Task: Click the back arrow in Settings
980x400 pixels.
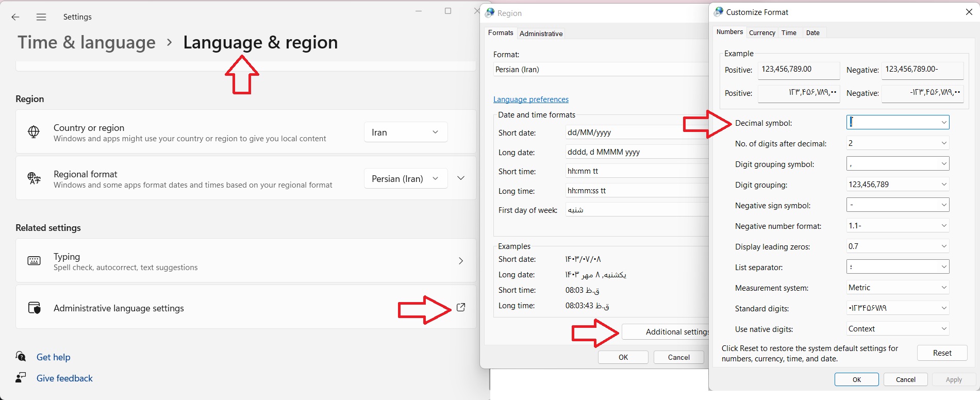Action: point(15,17)
